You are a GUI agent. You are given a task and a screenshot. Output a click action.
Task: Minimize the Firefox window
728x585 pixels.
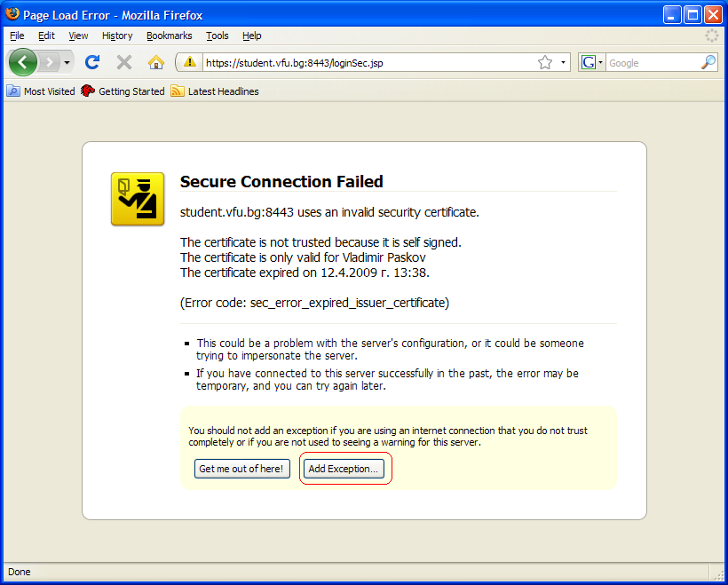point(671,15)
